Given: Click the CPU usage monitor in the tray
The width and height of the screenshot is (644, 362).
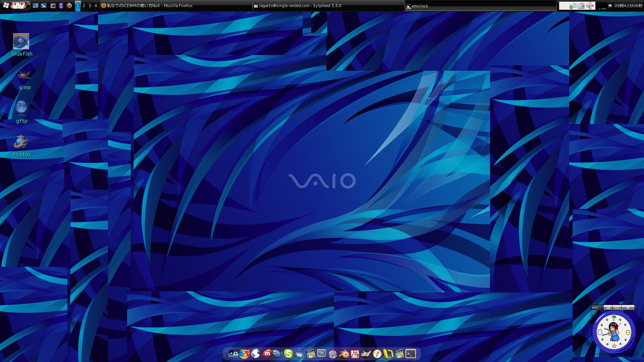Looking at the screenshot, I should [x=601, y=6].
